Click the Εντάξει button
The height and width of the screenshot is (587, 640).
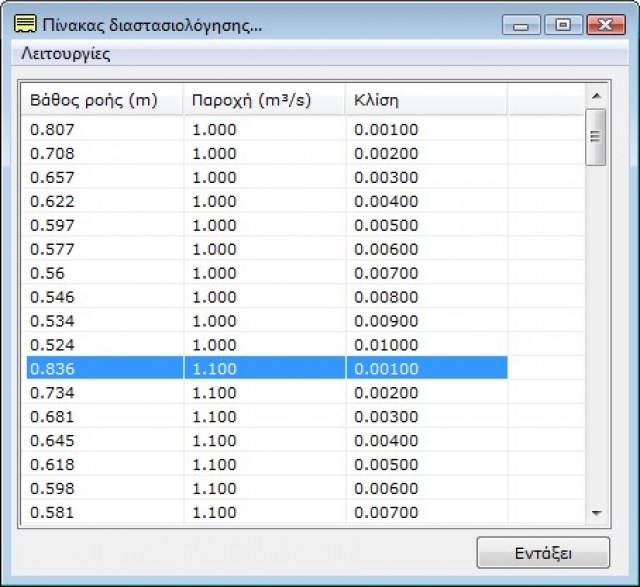(x=542, y=552)
